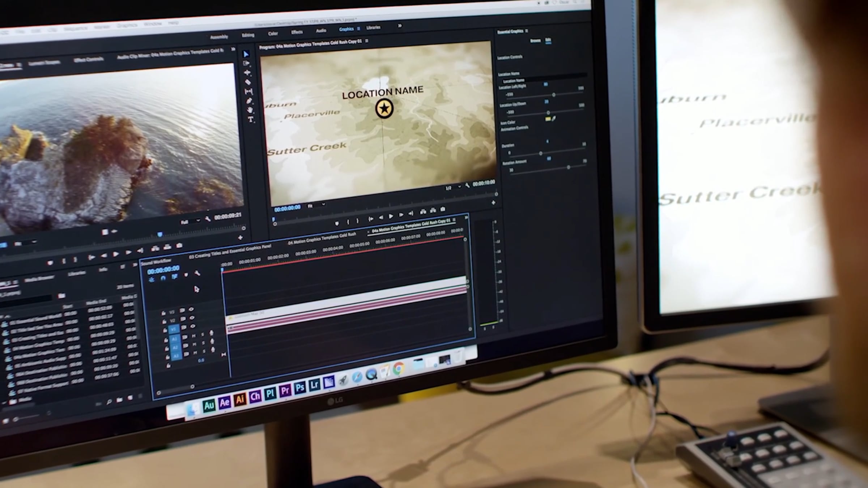Open the Fit zoom level dropdown
This screenshot has height=488, width=868.
[x=316, y=206]
